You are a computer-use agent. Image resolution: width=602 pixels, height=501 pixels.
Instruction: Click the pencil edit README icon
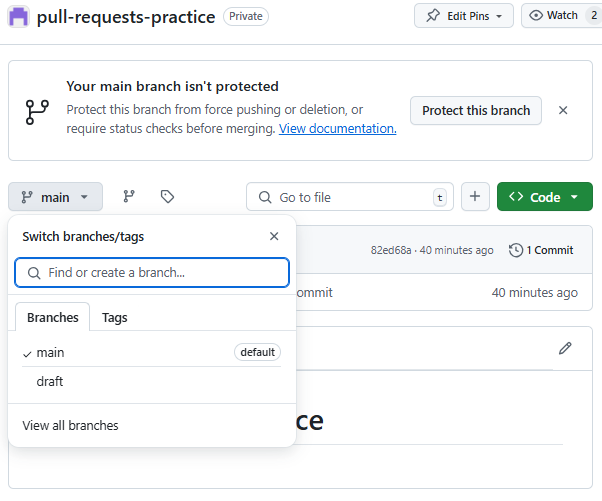pyautogui.click(x=565, y=349)
